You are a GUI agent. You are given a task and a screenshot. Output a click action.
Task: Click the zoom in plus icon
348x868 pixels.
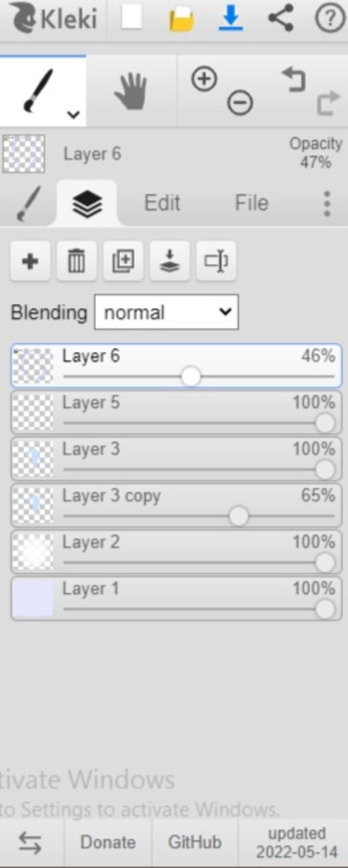pos(204,79)
